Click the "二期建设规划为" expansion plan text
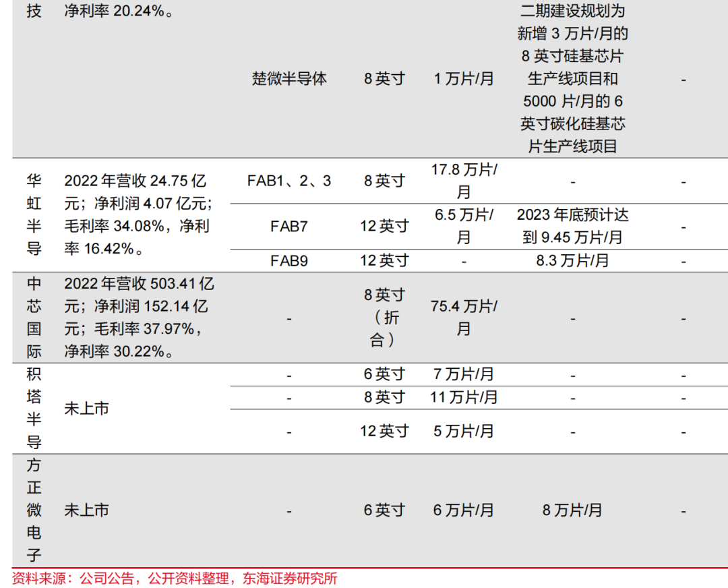Screen dimensions: 728x588 (x=572, y=11)
